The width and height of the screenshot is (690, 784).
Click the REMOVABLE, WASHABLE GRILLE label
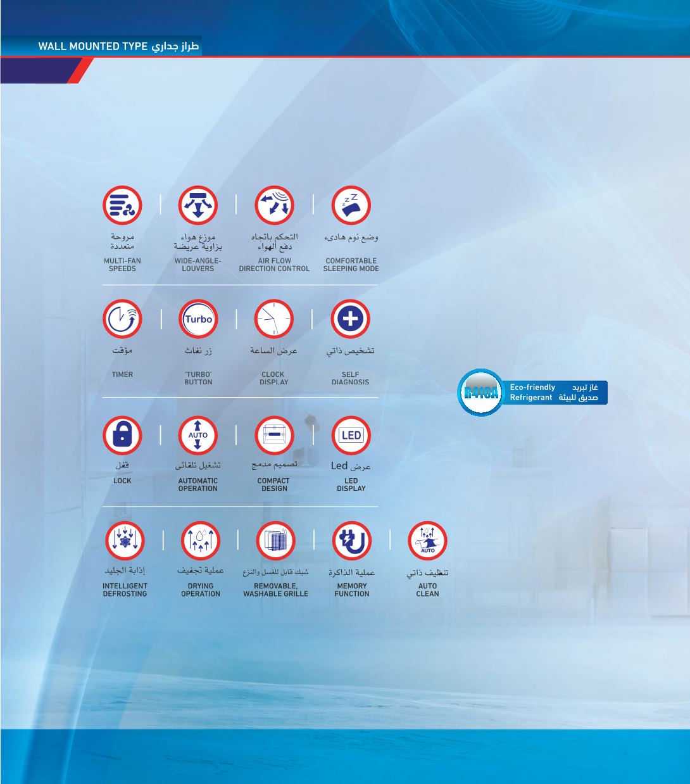(x=275, y=590)
